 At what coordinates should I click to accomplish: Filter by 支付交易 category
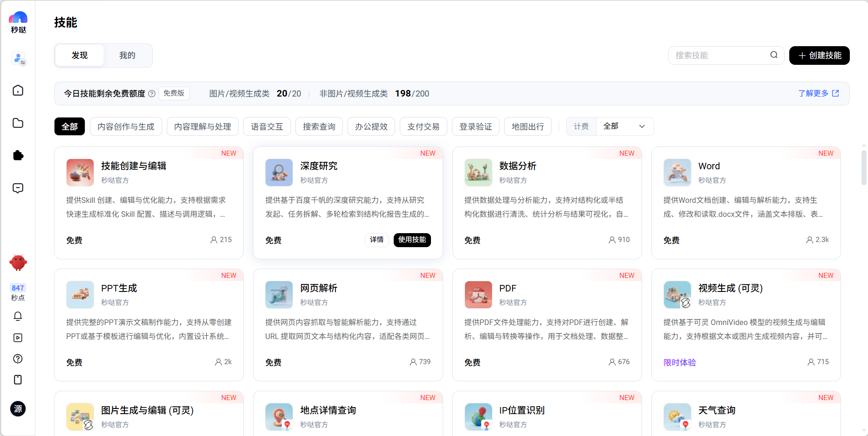(x=424, y=126)
